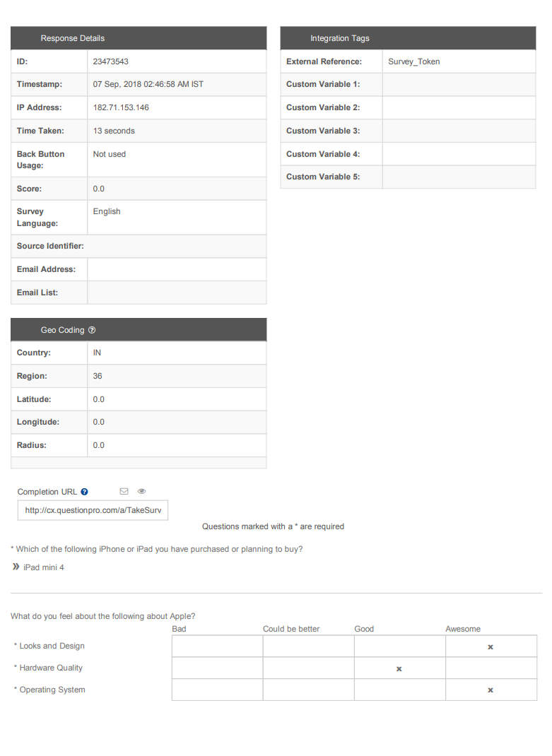Select Could be better for Operating System
The image size is (552, 756).
pos(307,690)
